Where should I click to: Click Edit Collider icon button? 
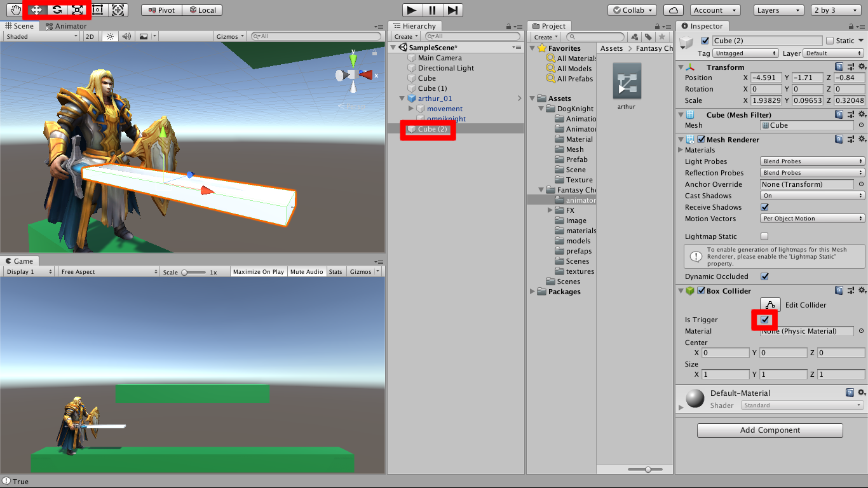click(x=770, y=304)
